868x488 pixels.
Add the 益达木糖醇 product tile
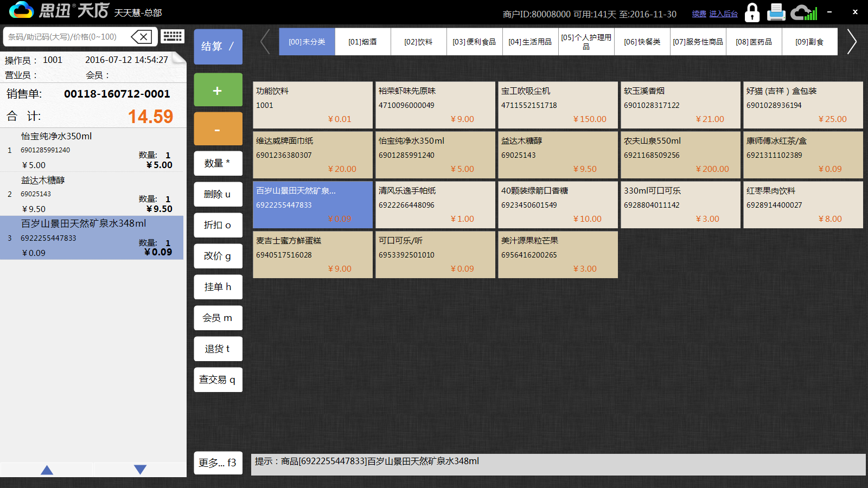tap(558, 155)
